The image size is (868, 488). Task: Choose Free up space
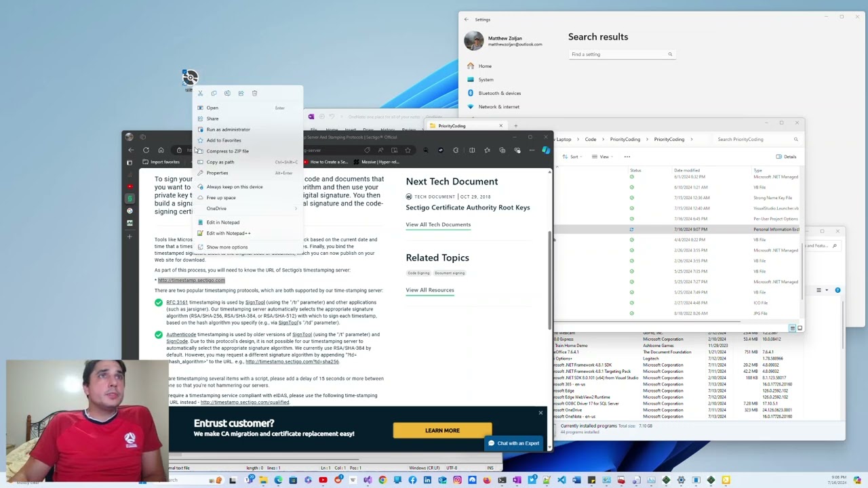coord(248,197)
